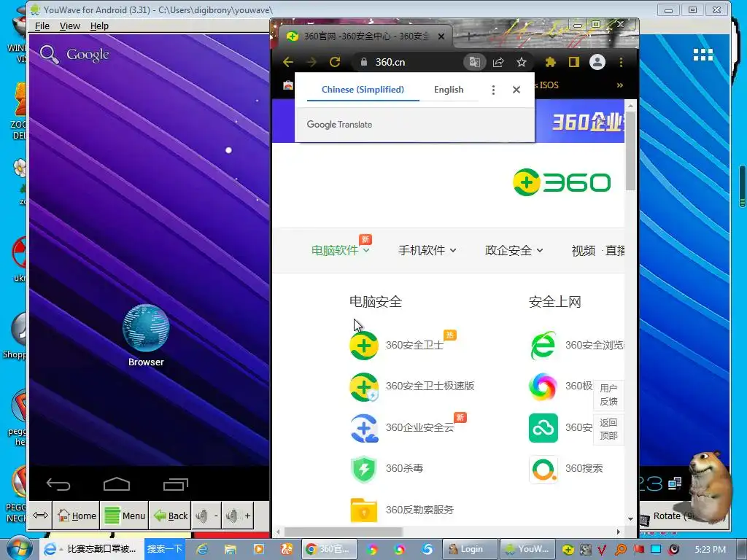Expand the 电脑软件 dropdown menu
Viewport: 747px width, 560px height.
pos(340,251)
